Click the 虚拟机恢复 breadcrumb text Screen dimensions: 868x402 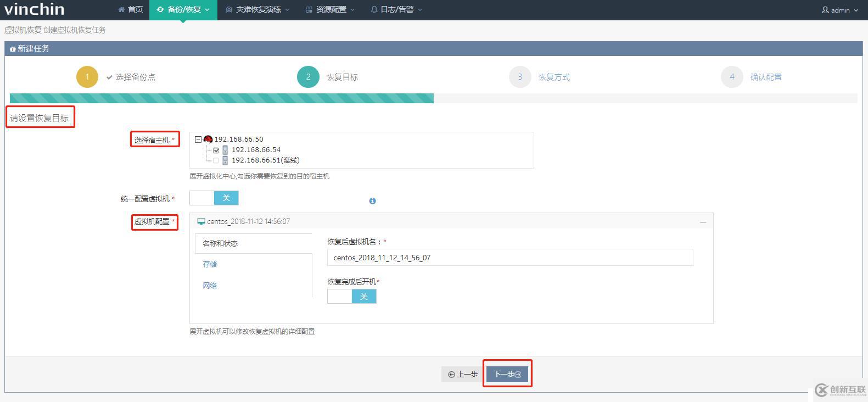click(x=23, y=30)
